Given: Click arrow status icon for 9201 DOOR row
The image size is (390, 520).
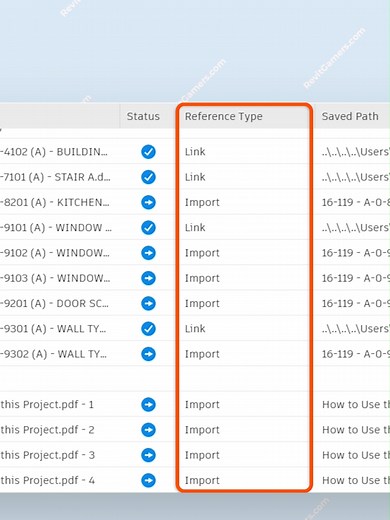Looking at the screenshot, I should (x=148, y=303).
